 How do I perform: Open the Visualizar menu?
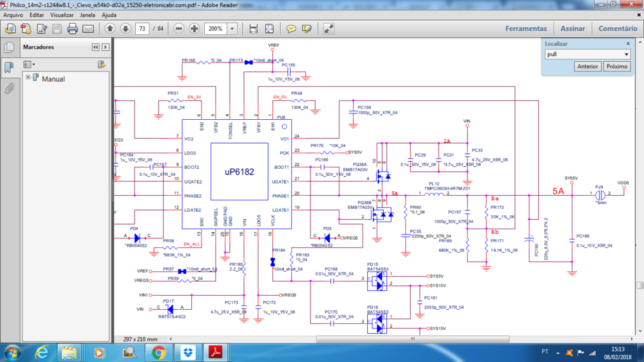click(62, 14)
